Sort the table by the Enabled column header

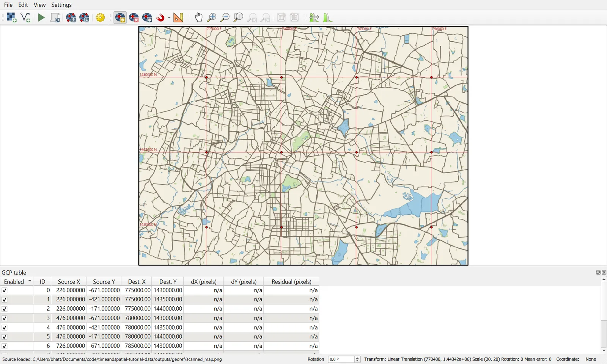point(17,281)
